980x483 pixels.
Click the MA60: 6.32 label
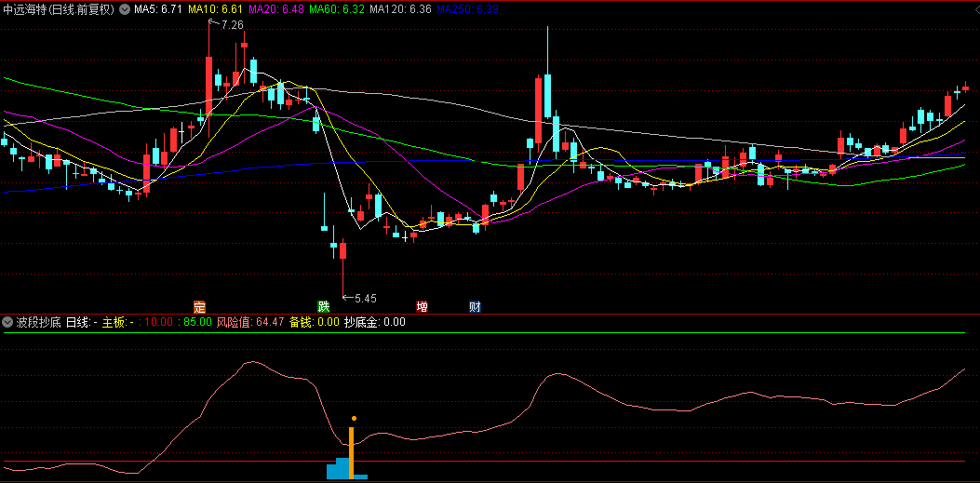[x=337, y=9]
